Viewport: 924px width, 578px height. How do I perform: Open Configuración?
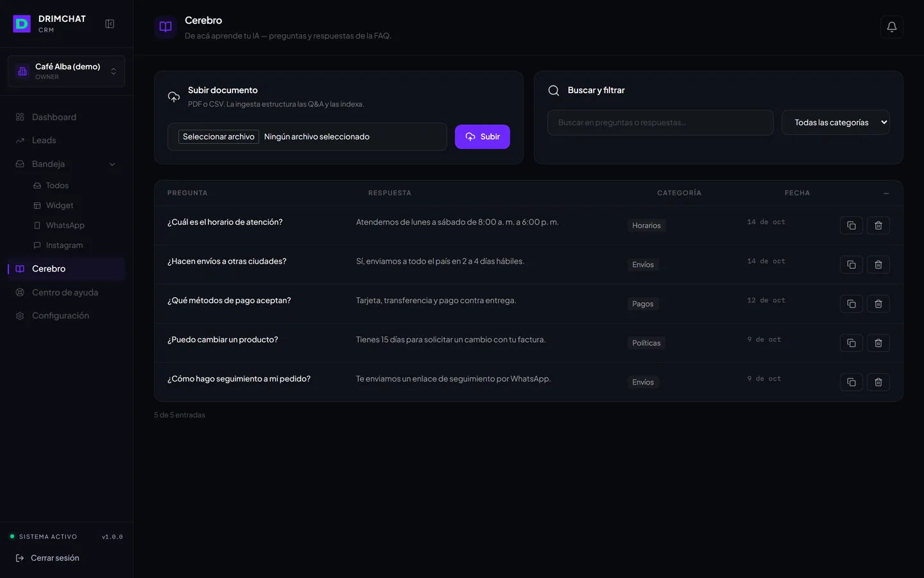pyautogui.click(x=66, y=315)
